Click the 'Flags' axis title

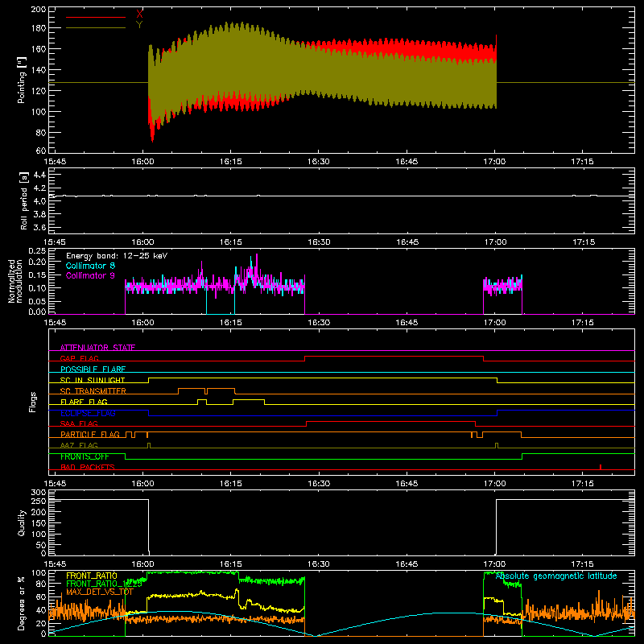coord(32,402)
